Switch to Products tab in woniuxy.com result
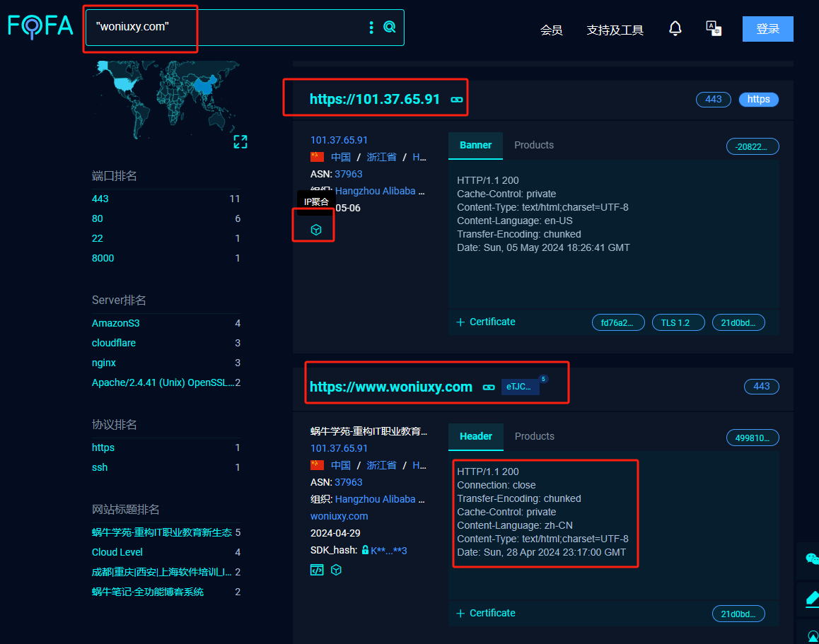The image size is (819, 644). point(535,436)
